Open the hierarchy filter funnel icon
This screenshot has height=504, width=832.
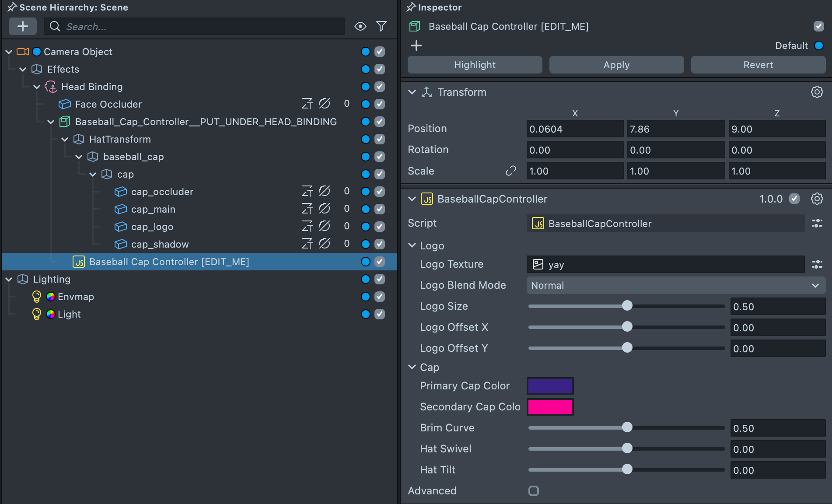pos(381,26)
